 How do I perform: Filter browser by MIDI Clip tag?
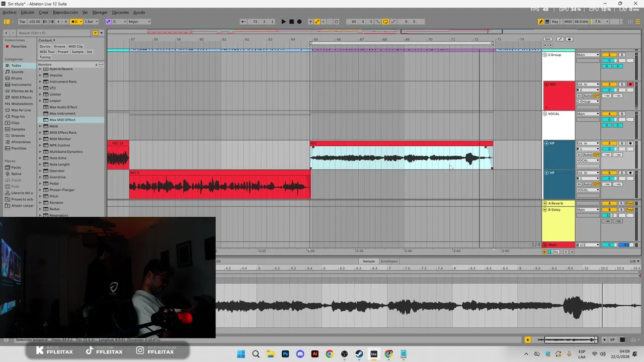[x=75, y=46]
